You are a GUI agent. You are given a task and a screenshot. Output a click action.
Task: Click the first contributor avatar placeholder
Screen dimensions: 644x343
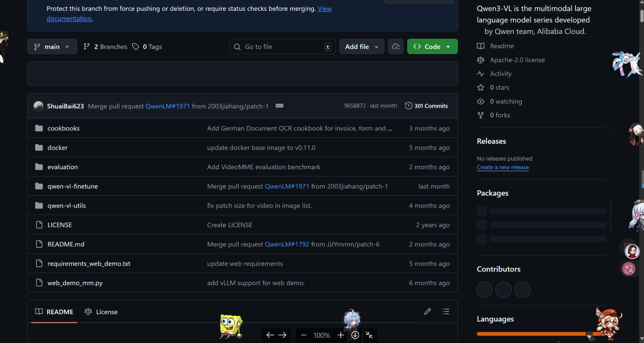click(x=484, y=290)
